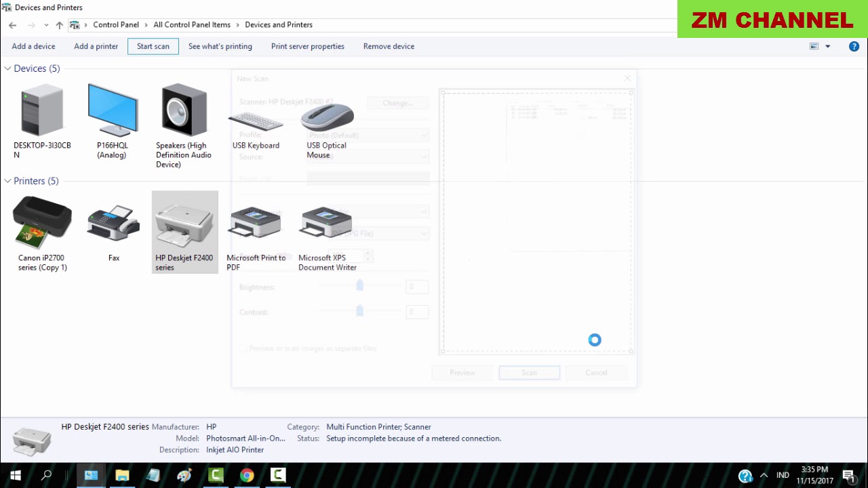
Task: Click the change view icon in toolbar
Action: [814, 46]
